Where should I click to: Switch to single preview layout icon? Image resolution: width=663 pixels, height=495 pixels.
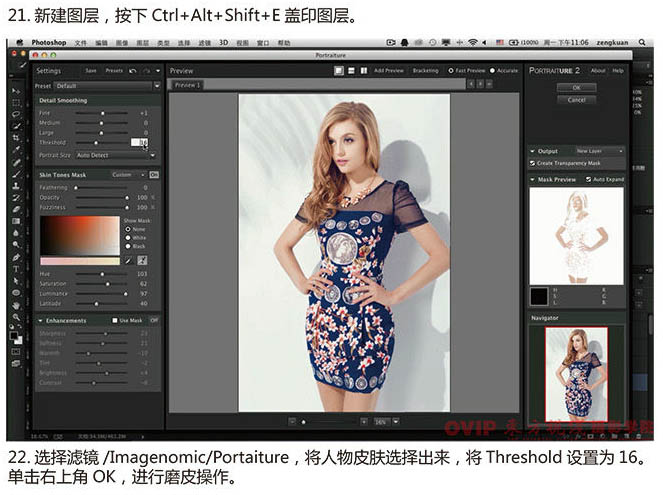[x=339, y=71]
